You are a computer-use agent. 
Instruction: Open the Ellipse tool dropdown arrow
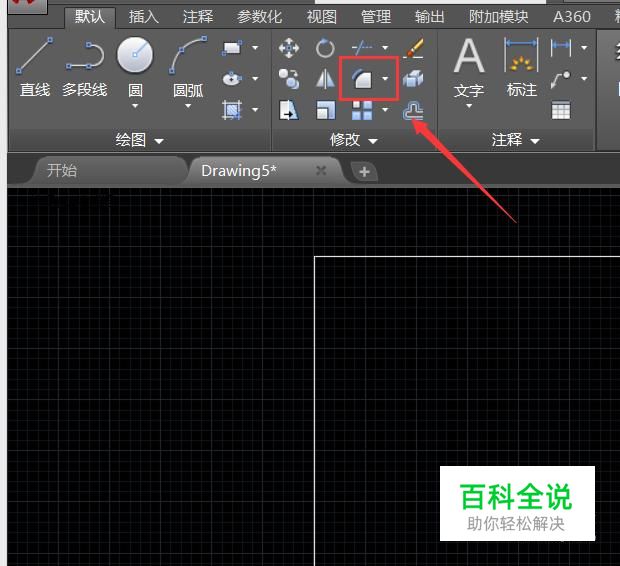click(255, 79)
